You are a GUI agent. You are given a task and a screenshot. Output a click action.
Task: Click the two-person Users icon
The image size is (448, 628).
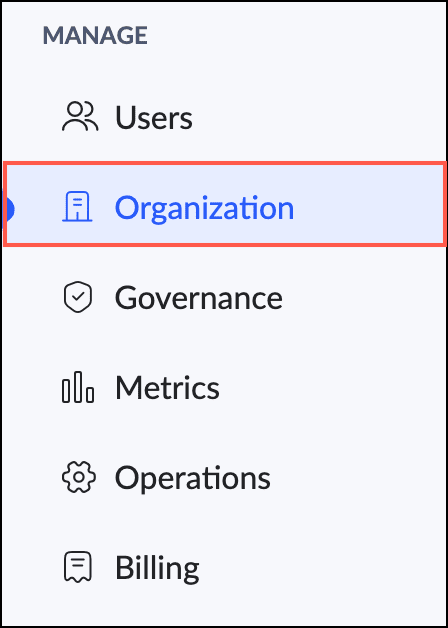80,117
